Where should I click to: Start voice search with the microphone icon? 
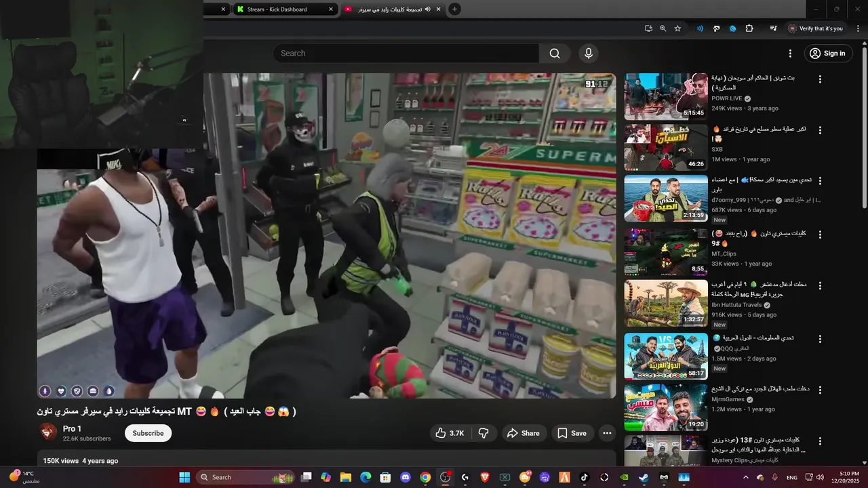[x=589, y=54]
